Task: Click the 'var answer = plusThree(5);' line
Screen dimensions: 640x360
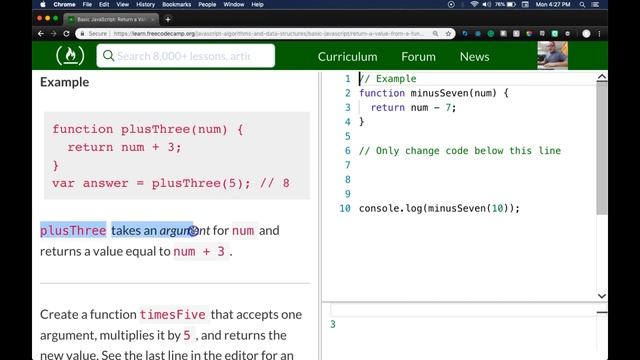Action: tap(151, 183)
